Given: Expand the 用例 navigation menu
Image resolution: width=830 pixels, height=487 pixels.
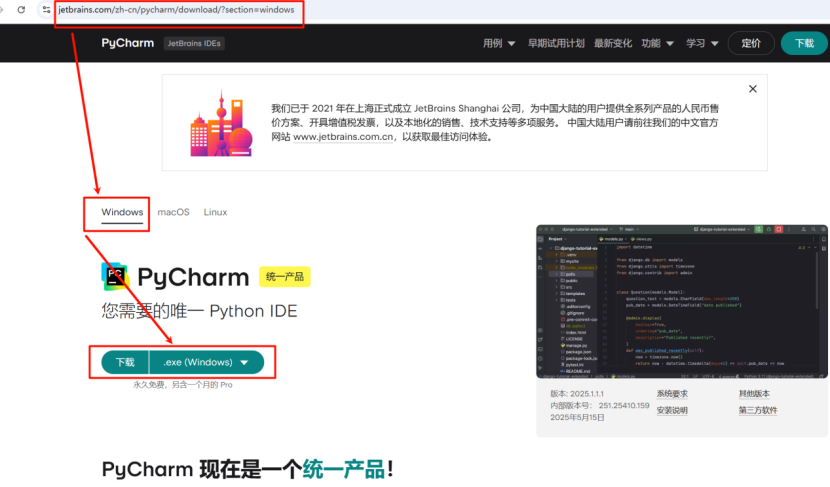Looking at the screenshot, I should 499,43.
